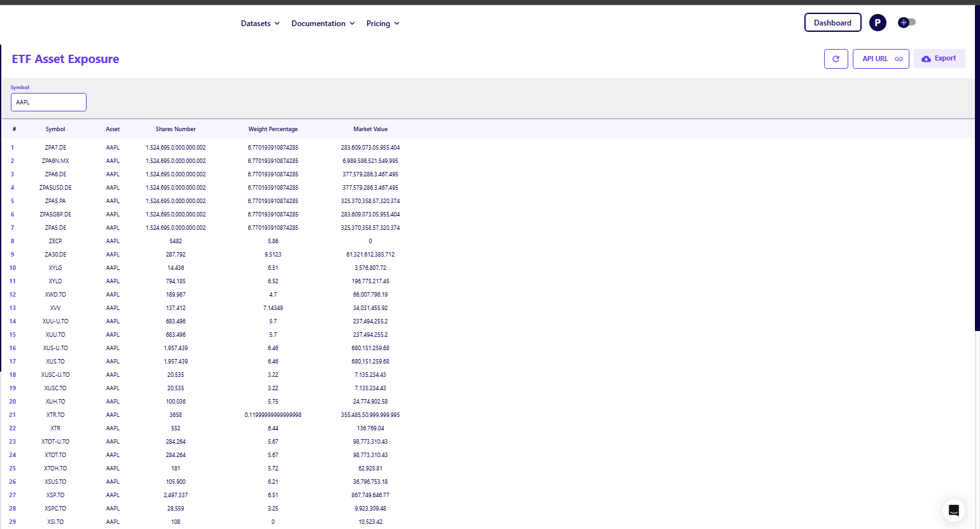Screen dimensions: 980x529
Task: Click the link icon in API URL
Action: click(x=899, y=59)
